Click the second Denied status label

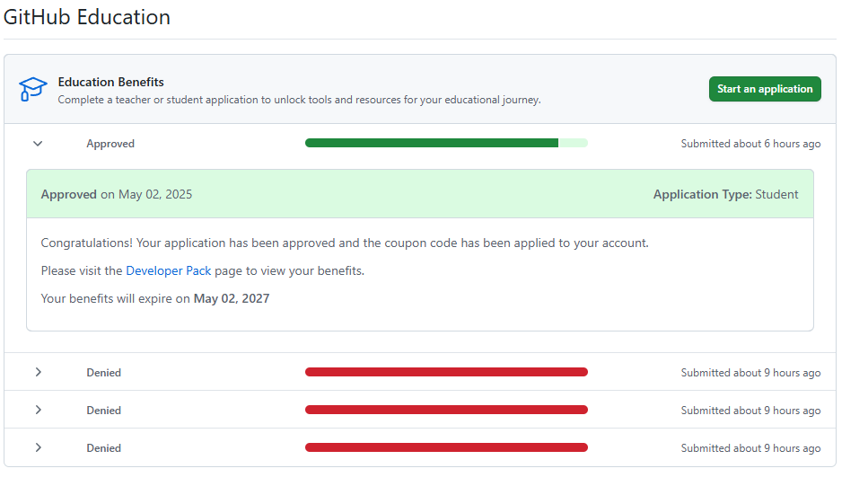click(x=103, y=411)
